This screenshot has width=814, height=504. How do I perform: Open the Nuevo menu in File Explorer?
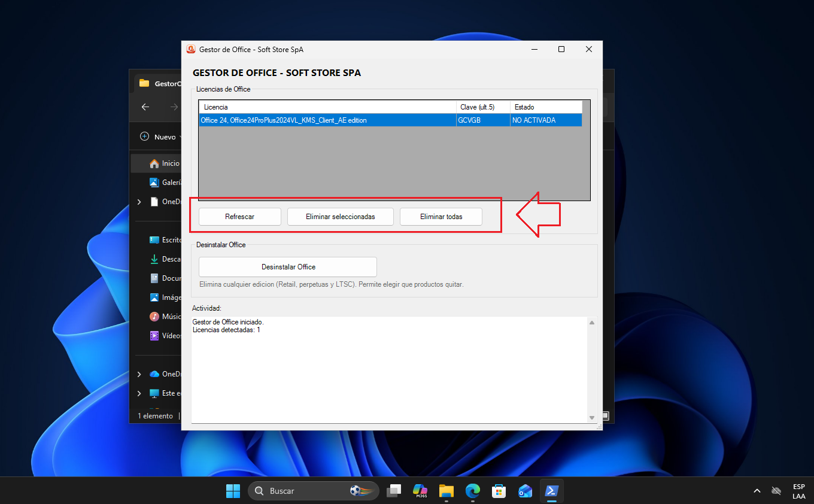point(161,137)
